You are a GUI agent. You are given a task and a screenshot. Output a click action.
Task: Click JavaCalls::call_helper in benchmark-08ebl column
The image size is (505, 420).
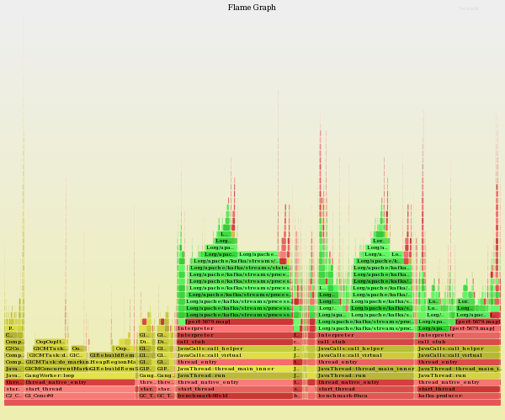pyautogui.click(x=234, y=348)
